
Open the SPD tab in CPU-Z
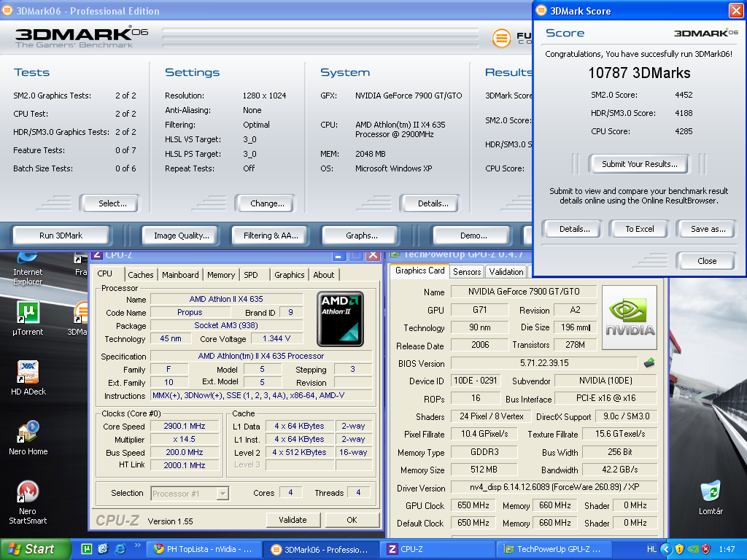pyautogui.click(x=251, y=275)
